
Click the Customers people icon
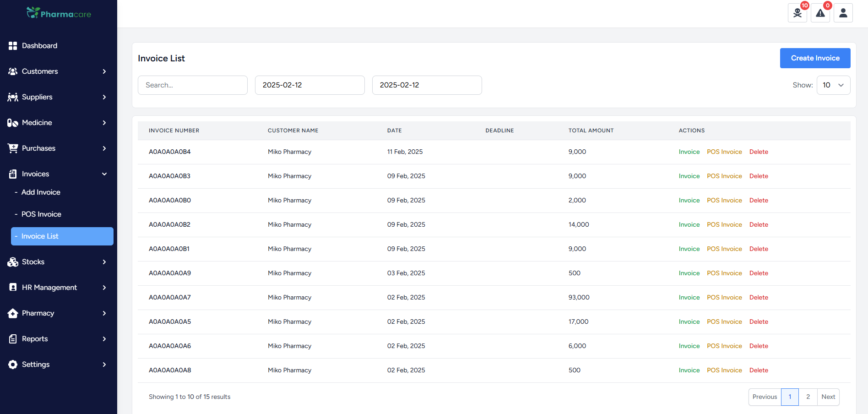(x=13, y=71)
